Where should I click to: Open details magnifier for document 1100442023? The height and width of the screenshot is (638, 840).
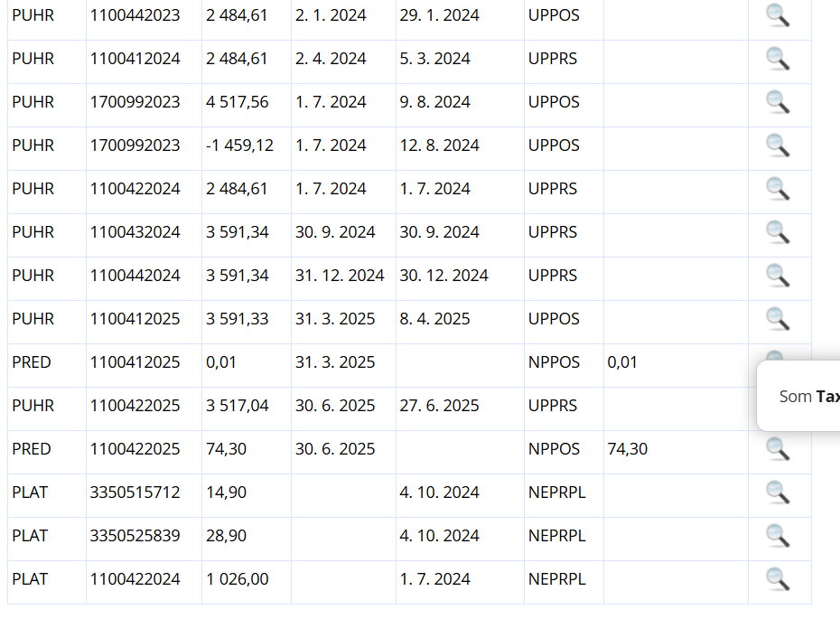click(778, 15)
